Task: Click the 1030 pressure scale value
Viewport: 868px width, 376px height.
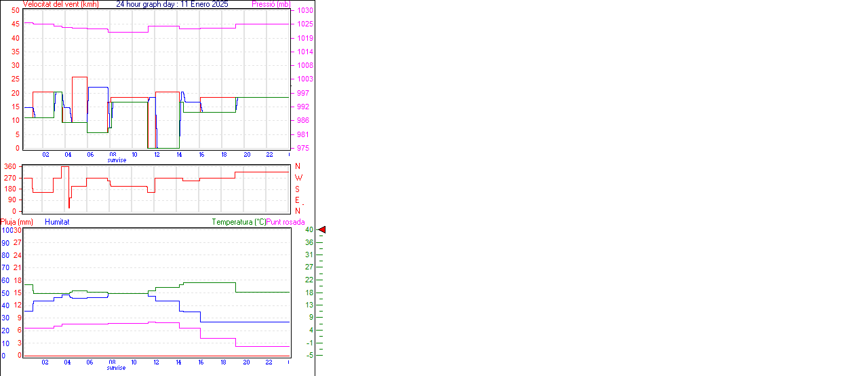Action: click(x=305, y=11)
